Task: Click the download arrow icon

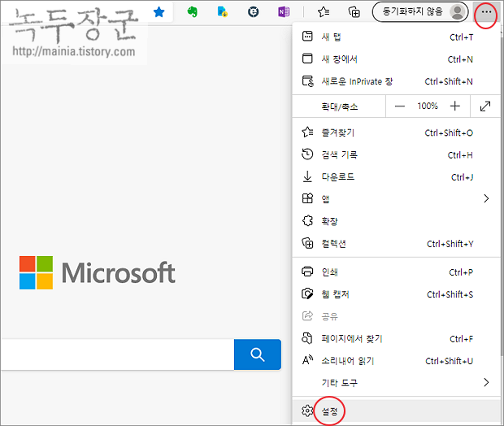Action: [307, 176]
